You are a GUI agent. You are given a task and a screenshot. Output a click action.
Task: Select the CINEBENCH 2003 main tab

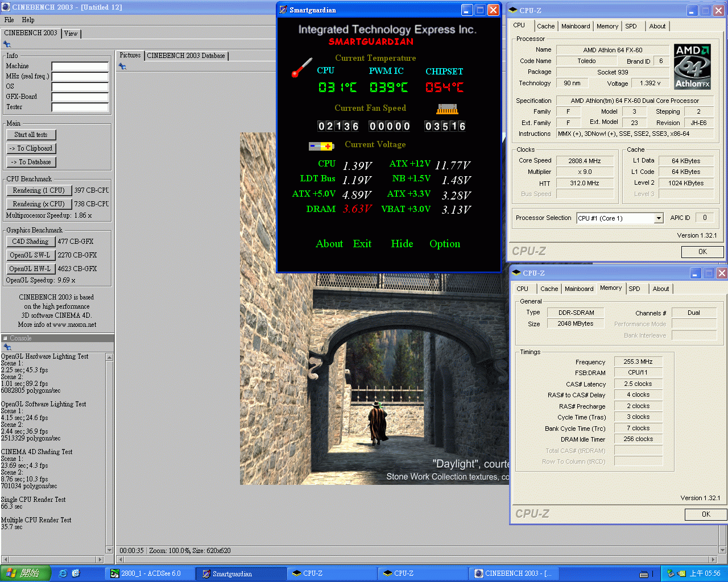[31, 33]
